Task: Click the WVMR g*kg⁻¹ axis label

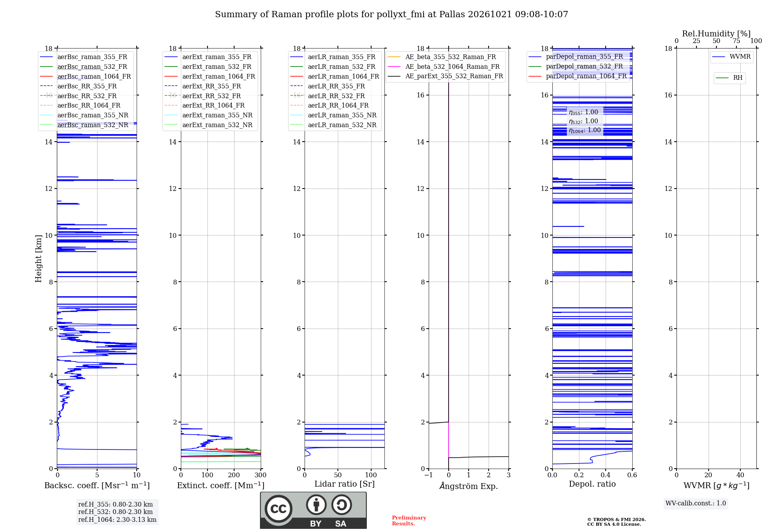Action: tap(716, 485)
